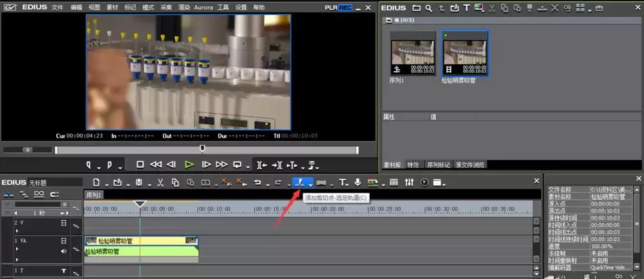Click the Next Frame button
The image size is (644, 279).
(206, 165)
